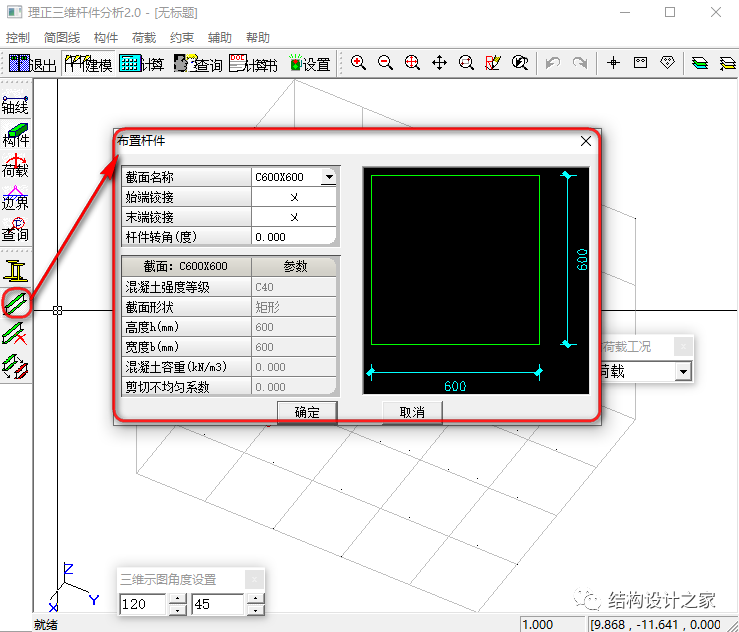Viewport: 739px width, 632px height.
Task: Click the red pencil redraw icon
Action: pos(493,63)
